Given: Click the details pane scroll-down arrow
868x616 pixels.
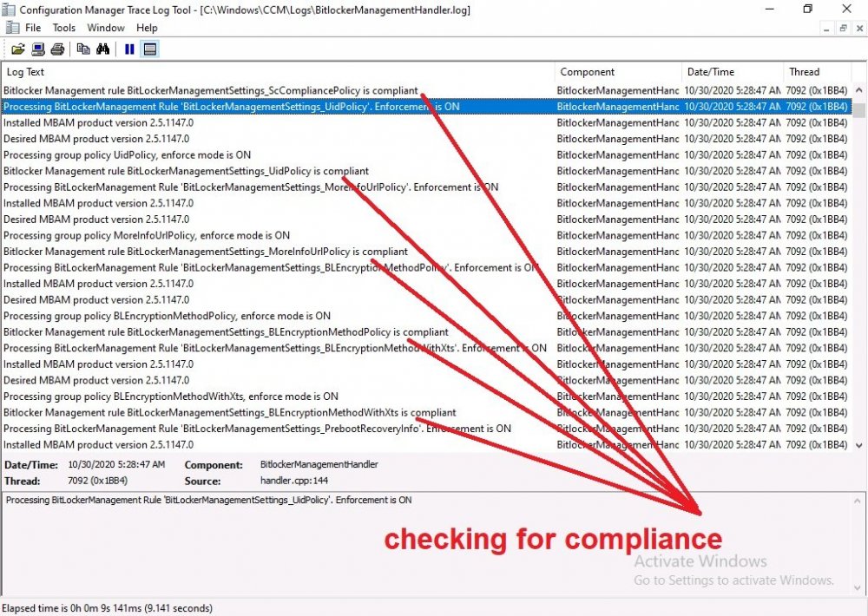Looking at the screenshot, I should (858, 587).
